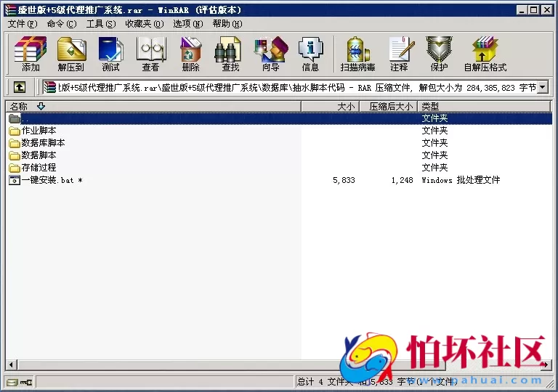
Task: Click the 5,833 size value
Action: point(344,180)
